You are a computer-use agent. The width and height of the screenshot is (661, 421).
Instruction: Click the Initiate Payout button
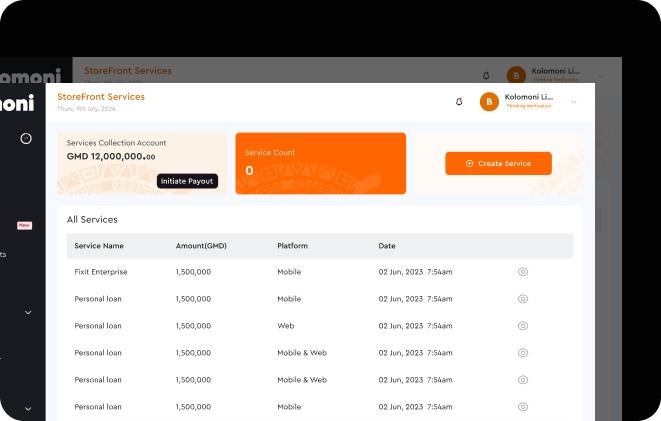187,181
